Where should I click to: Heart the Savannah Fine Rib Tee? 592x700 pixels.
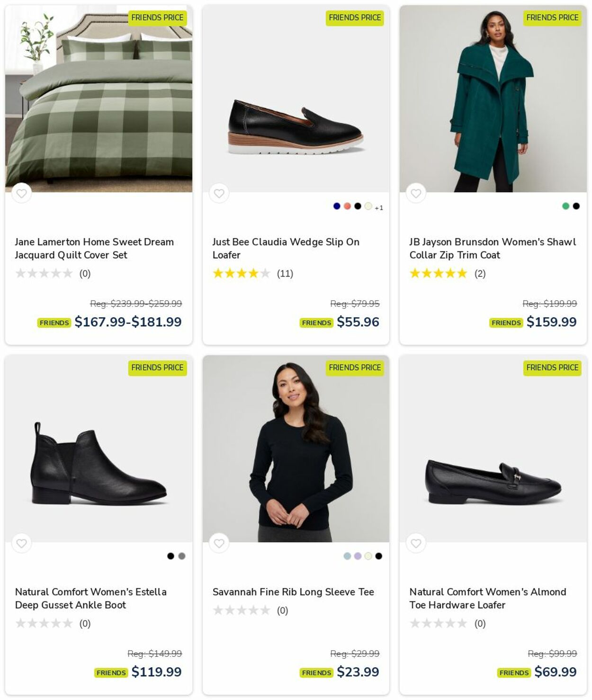pyautogui.click(x=219, y=543)
